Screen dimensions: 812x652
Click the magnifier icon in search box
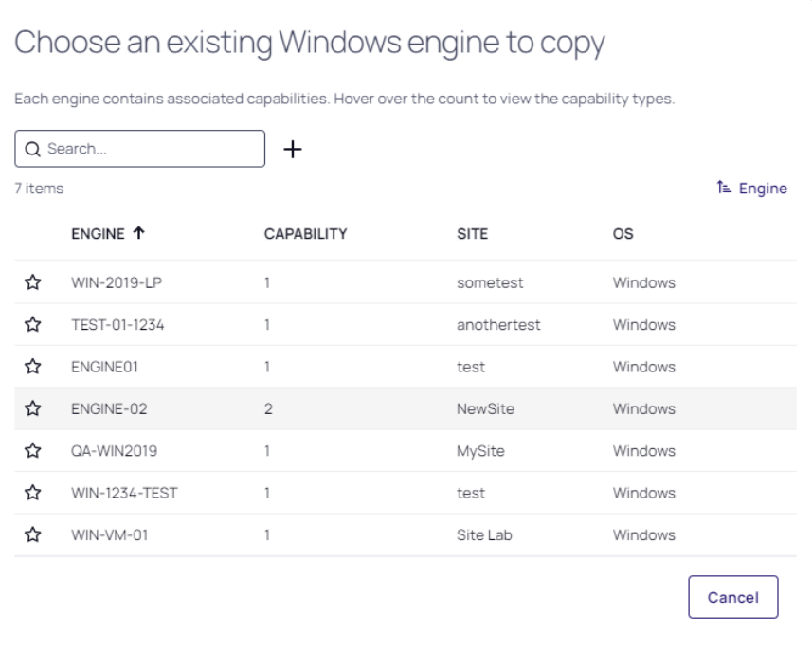(x=32, y=150)
